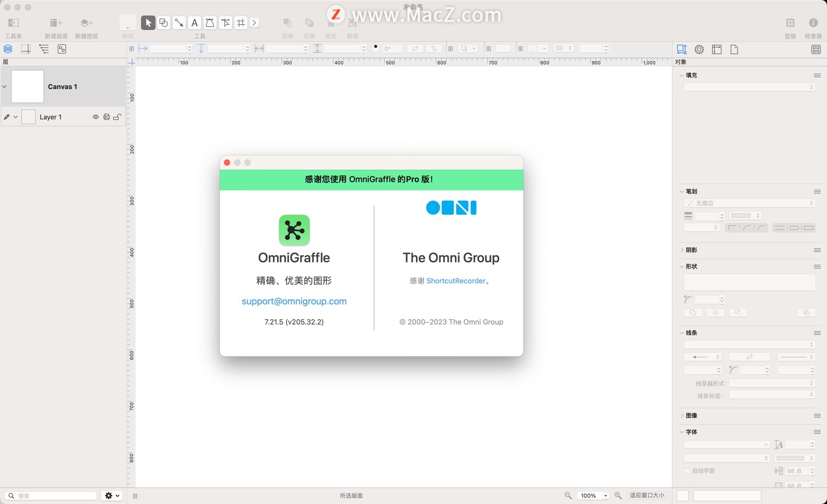The width and height of the screenshot is (827, 504).
Task: Collapse the Canvas 1 disclosure chevron
Action: tap(5, 86)
